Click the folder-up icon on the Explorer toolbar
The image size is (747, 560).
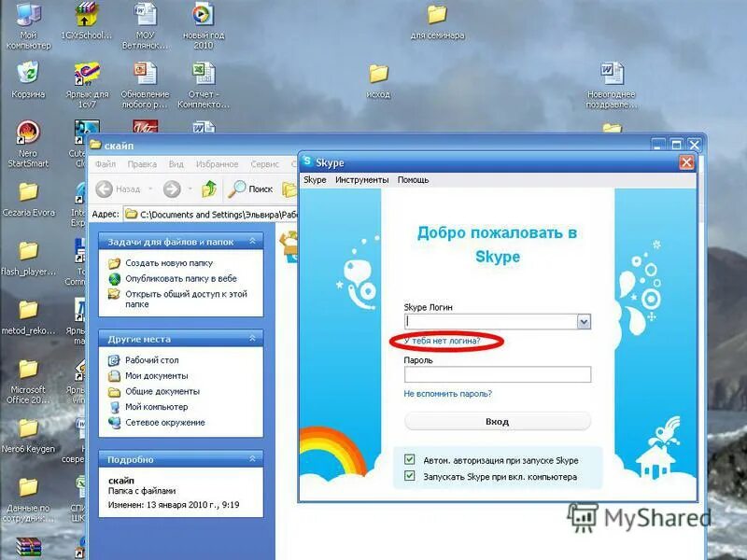coord(207,188)
